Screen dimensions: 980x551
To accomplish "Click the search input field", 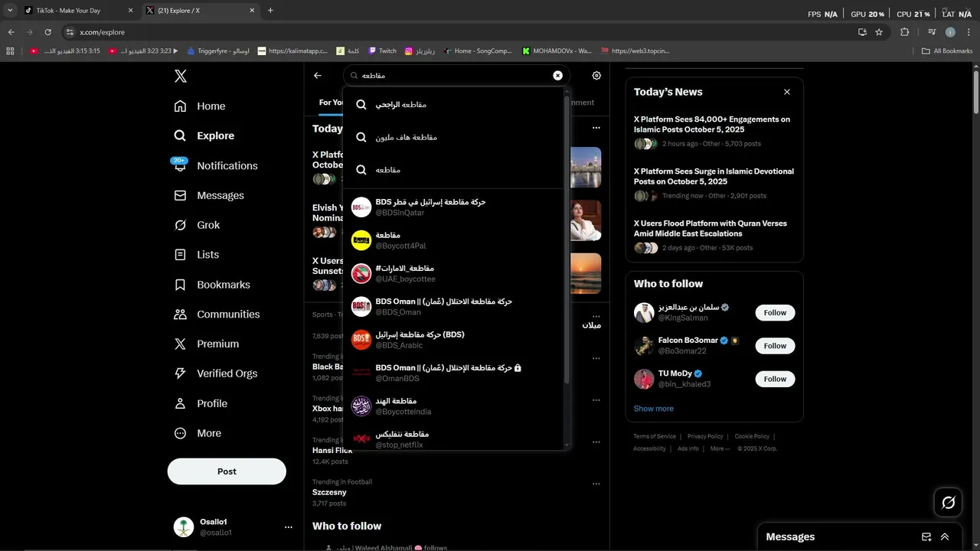I will coord(456,76).
